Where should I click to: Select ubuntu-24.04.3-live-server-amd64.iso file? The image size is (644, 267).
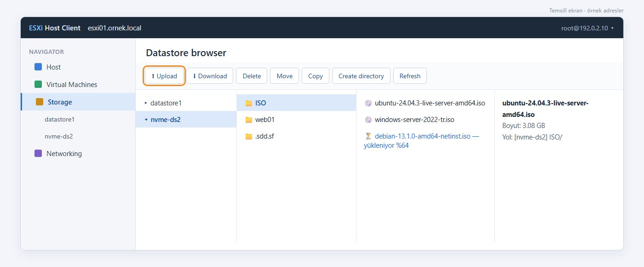tap(425, 103)
